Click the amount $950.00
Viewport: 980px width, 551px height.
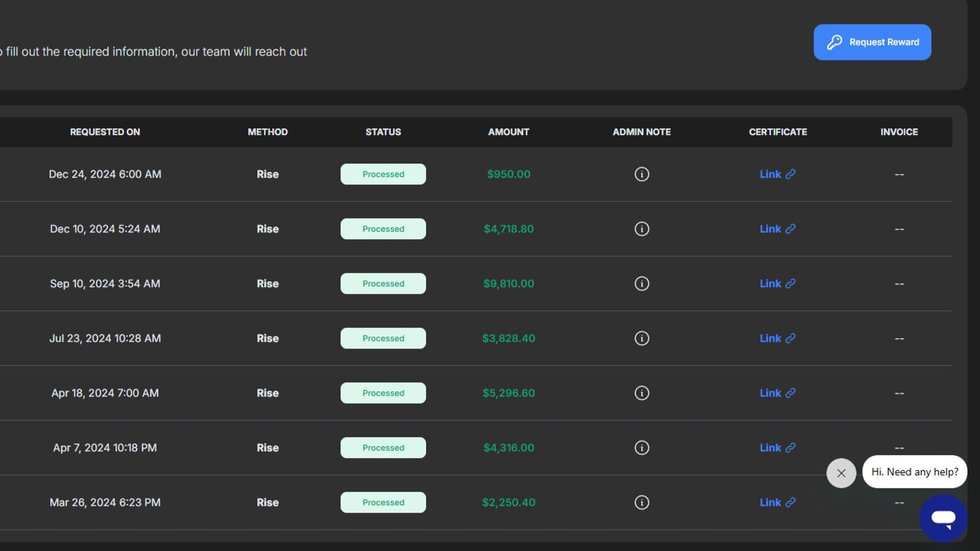[x=508, y=174]
